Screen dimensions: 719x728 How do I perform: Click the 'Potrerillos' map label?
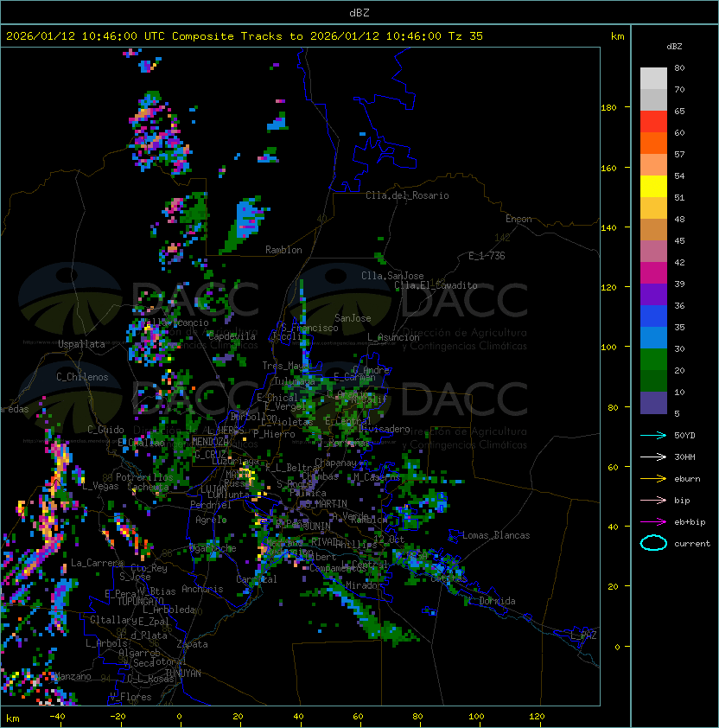[x=144, y=477]
